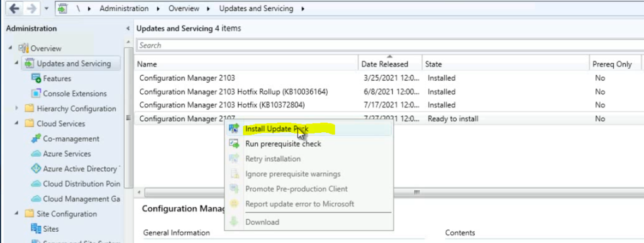Select Features in the navigation tree
644x243 pixels.
(x=57, y=79)
